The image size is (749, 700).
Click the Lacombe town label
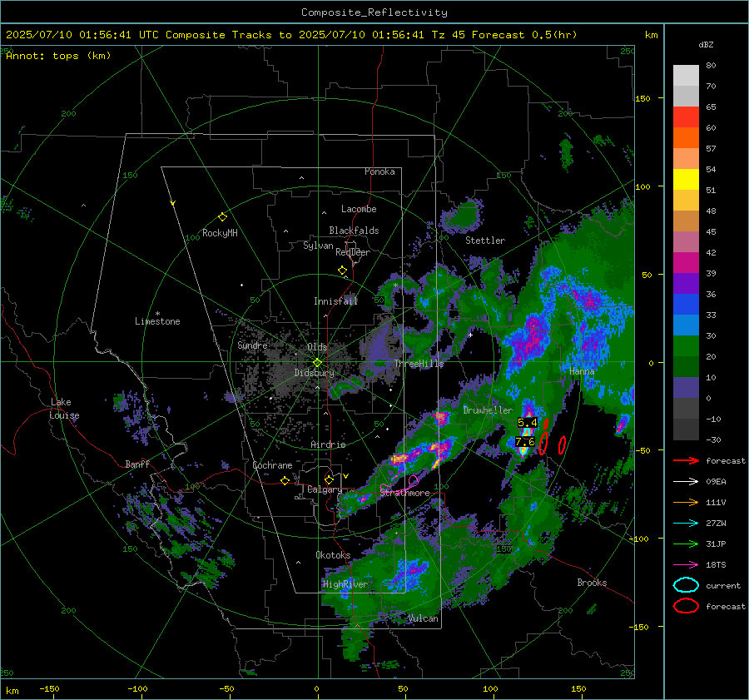click(359, 209)
